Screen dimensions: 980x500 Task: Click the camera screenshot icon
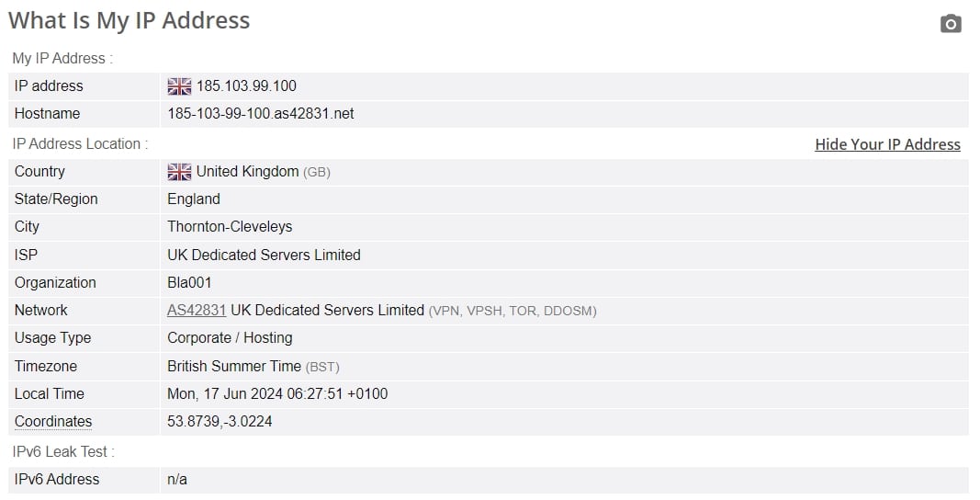coord(951,24)
